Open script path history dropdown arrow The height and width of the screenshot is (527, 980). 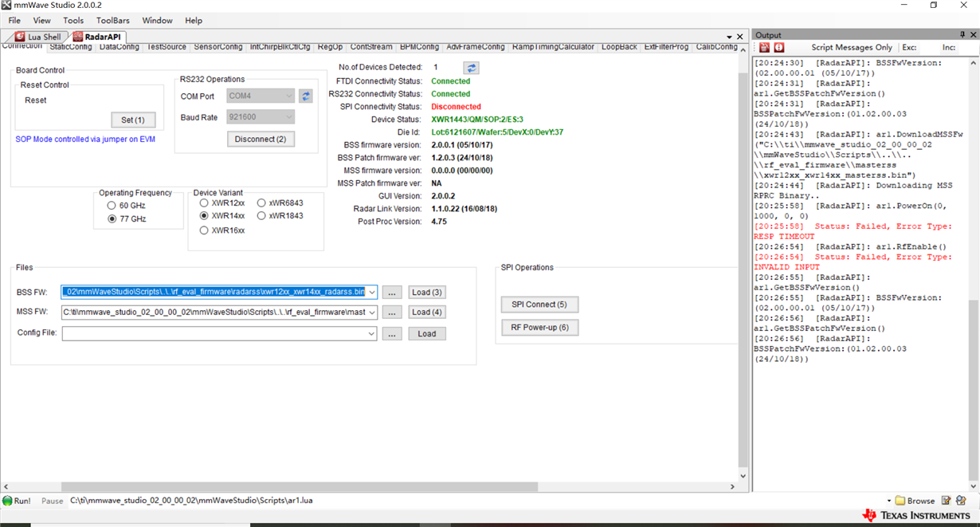pyautogui.click(x=888, y=501)
